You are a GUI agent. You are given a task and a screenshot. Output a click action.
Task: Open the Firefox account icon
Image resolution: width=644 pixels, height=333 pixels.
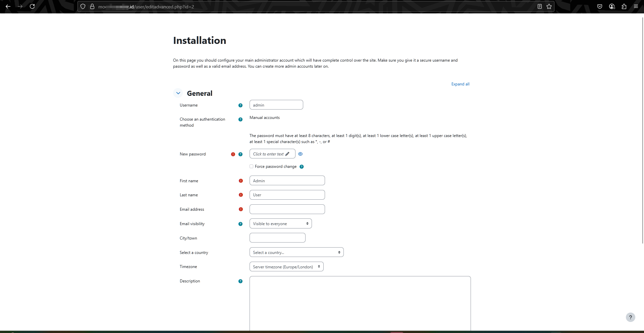click(612, 6)
